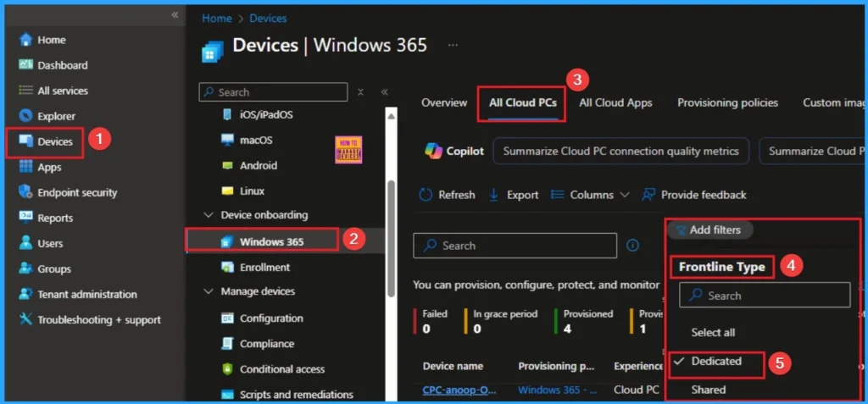Click the Refresh toolbar icon

click(x=426, y=195)
